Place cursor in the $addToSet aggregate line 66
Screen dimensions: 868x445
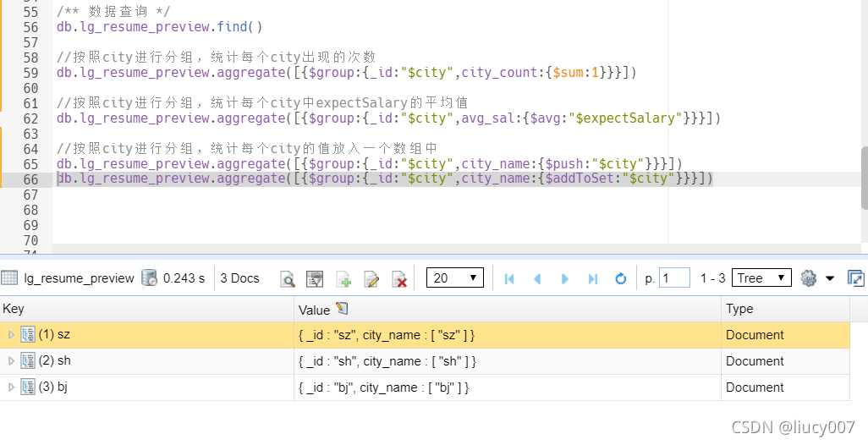(385, 179)
